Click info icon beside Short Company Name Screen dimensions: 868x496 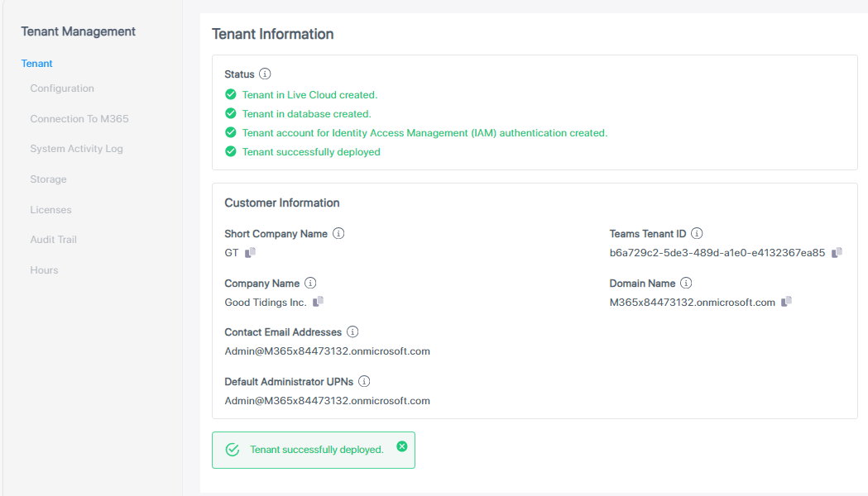coord(338,234)
